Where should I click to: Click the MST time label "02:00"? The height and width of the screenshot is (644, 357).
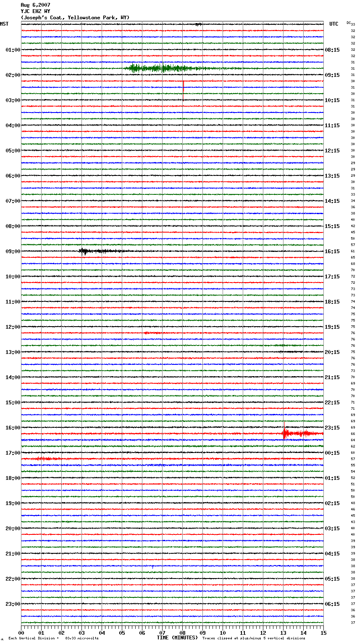coord(13,75)
